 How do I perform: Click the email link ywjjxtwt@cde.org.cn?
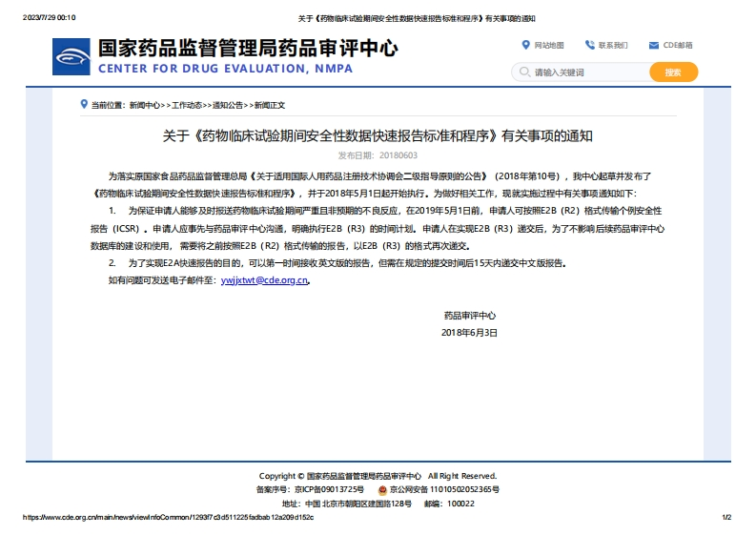pyautogui.click(x=264, y=280)
